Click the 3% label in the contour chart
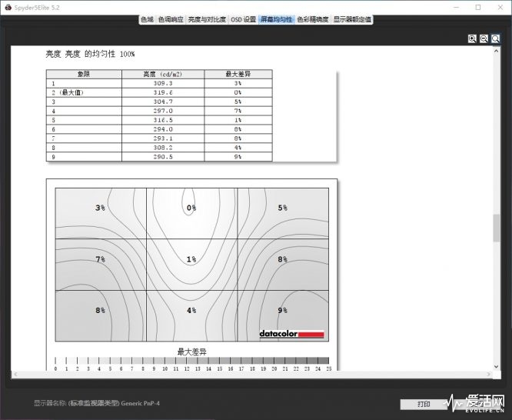The height and width of the screenshot is (420, 512). (x=100, y=208)
